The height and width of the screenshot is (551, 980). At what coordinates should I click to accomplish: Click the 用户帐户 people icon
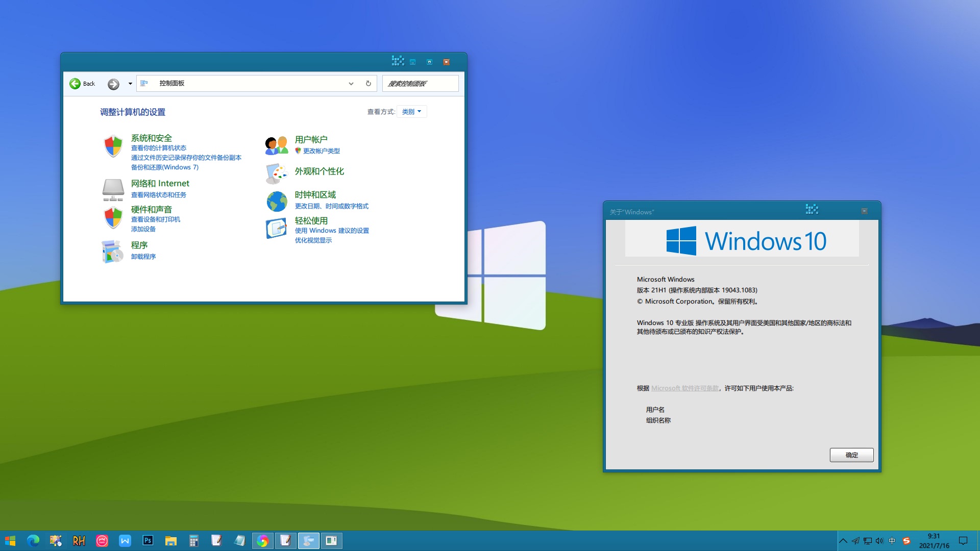pos(277,145)
